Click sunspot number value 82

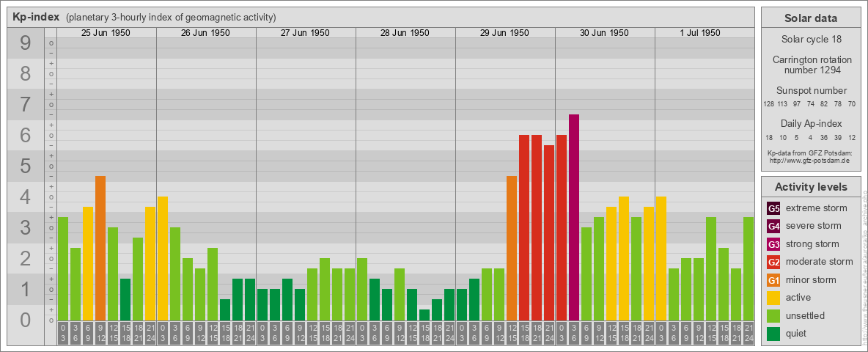click(824, 104)
